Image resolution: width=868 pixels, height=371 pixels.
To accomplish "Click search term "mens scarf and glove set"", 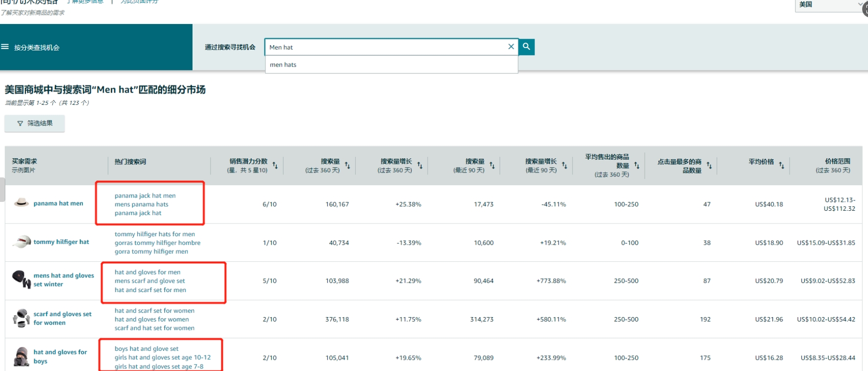I will point(150,281).
